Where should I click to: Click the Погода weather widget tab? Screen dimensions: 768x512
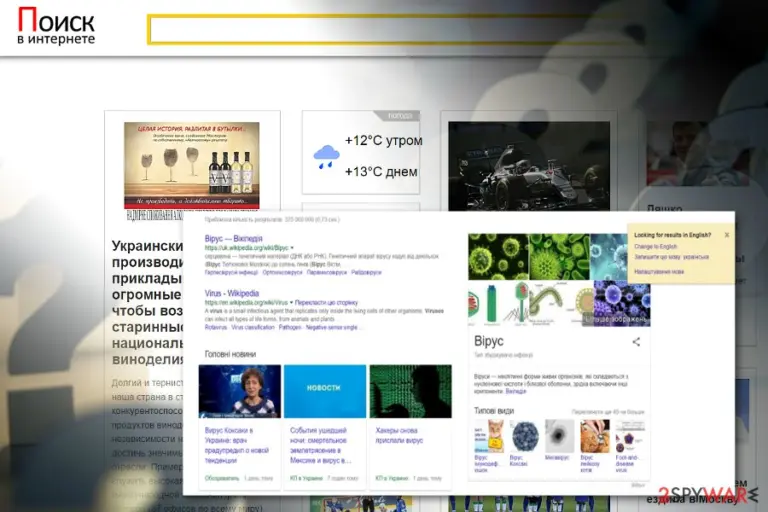tap(400, 116)
